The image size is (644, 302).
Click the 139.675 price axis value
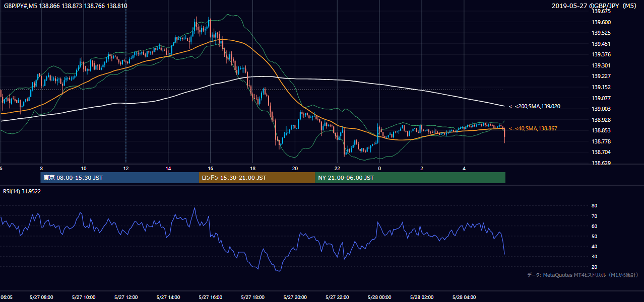601,11
